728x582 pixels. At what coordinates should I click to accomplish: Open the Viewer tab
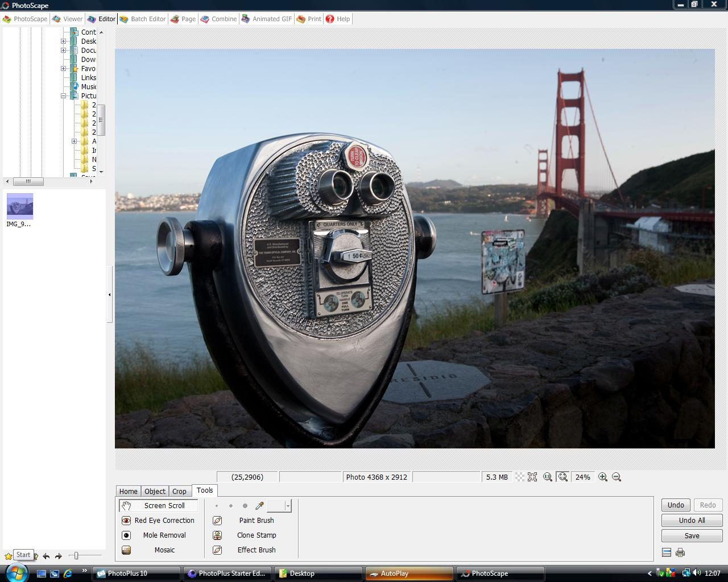pyautogui.click(x=67, y=19)
